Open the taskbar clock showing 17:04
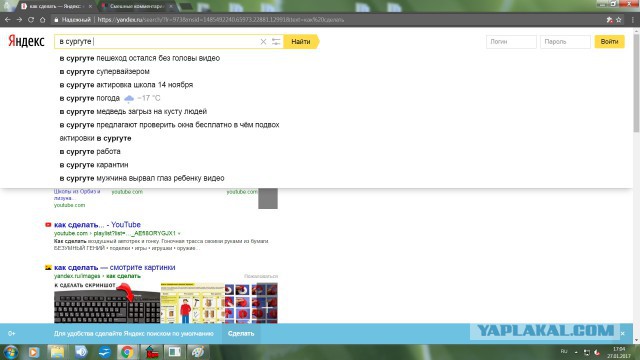Image resolution: width=640 pixels, height=360 pixels. pyautogui.click(x=619, y=352)
